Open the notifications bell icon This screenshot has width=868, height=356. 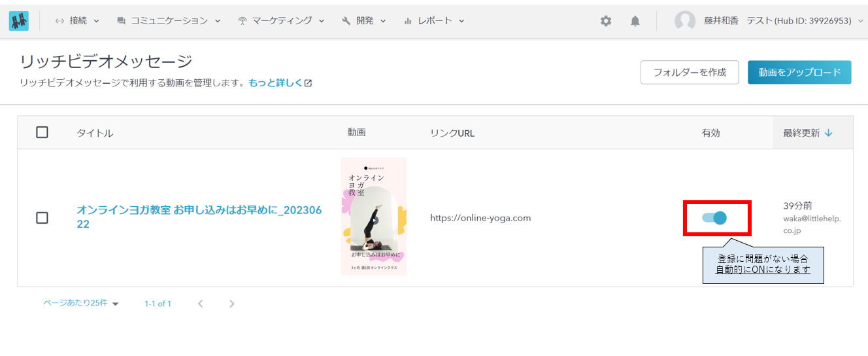[x=635, y=21]
